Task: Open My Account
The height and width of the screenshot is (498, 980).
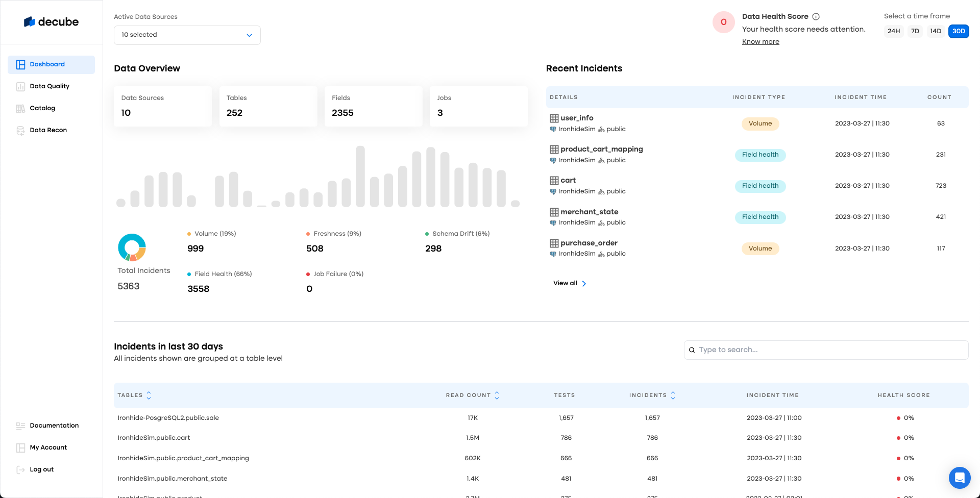Action: 48,447
